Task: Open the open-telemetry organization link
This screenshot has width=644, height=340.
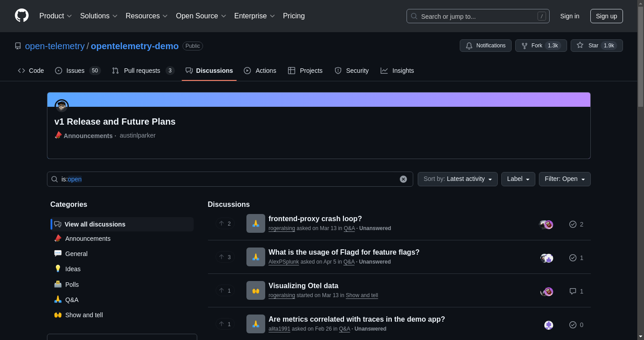Action: click(55, 46)
